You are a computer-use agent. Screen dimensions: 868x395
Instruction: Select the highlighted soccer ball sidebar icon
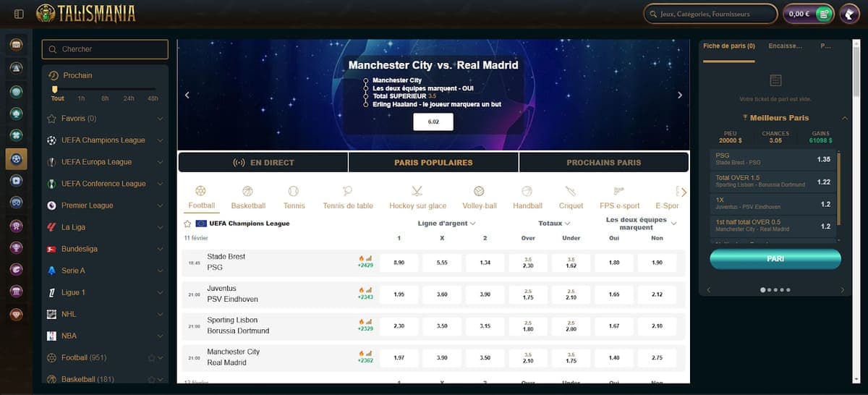[16, 159]
